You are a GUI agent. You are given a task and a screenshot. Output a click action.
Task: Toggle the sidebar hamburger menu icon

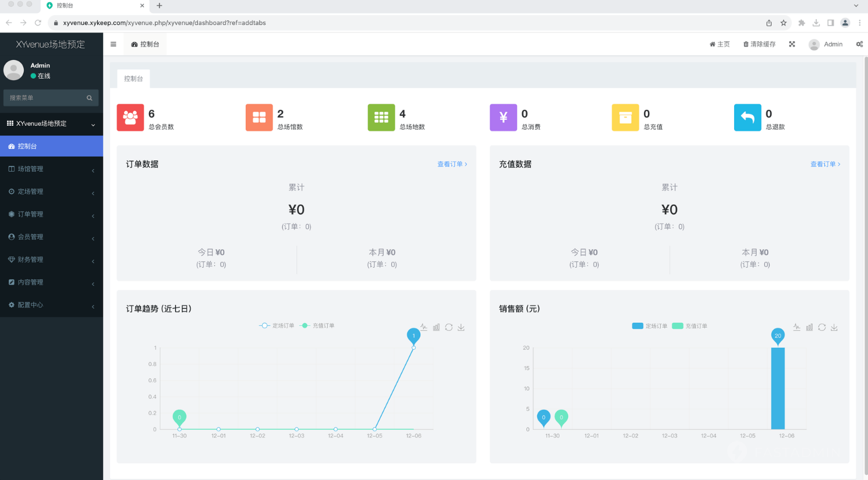click(114, 44)
